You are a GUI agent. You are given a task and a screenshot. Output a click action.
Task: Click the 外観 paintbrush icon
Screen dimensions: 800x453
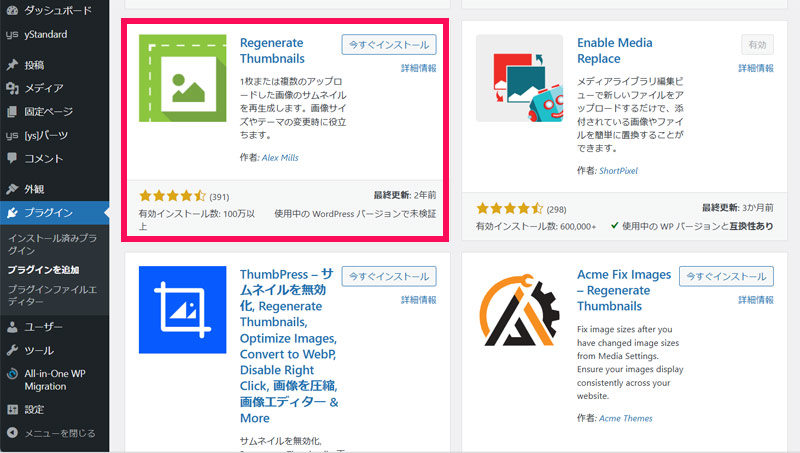12,189
